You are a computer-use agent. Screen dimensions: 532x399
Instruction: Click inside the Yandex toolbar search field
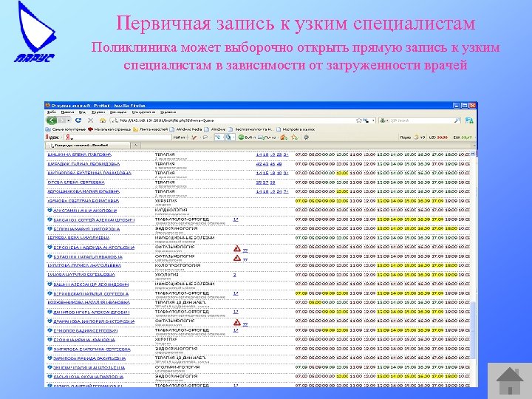coord(118,137)
